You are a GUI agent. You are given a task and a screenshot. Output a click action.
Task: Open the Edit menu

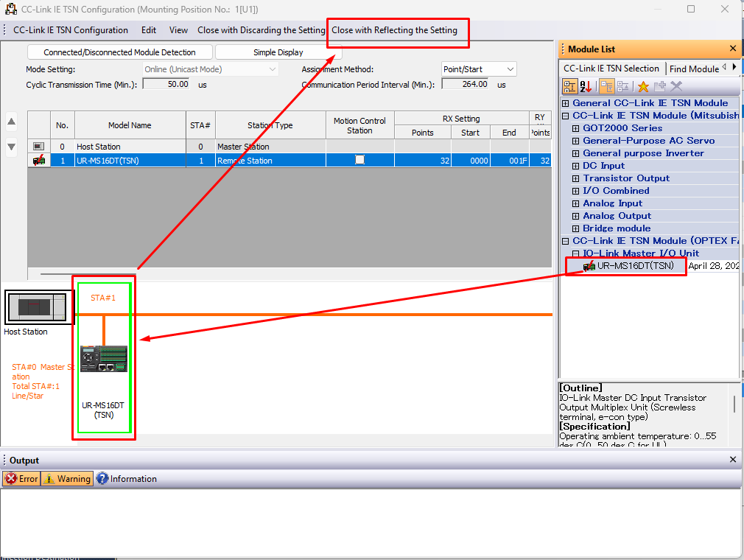[x=149, y=30]
